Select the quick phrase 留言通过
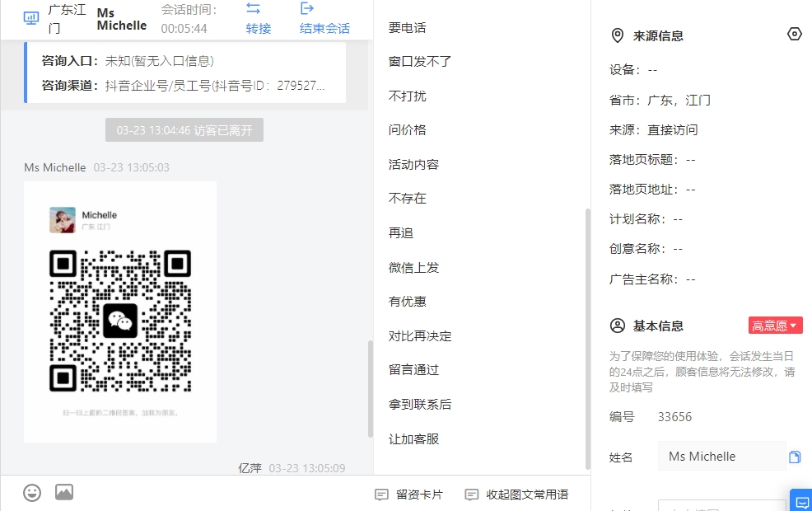Viewport: 812px width, 511px height. pyautogui.click(x=413, y=369)
